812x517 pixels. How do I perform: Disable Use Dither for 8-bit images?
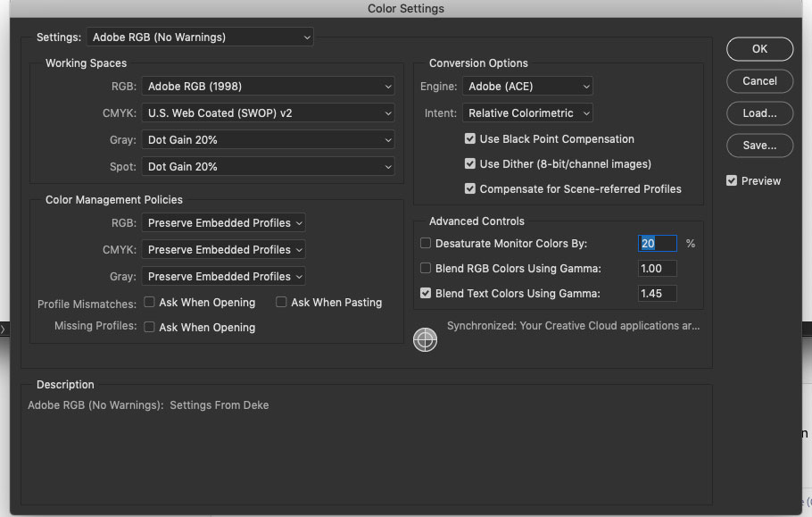[470, 164]
